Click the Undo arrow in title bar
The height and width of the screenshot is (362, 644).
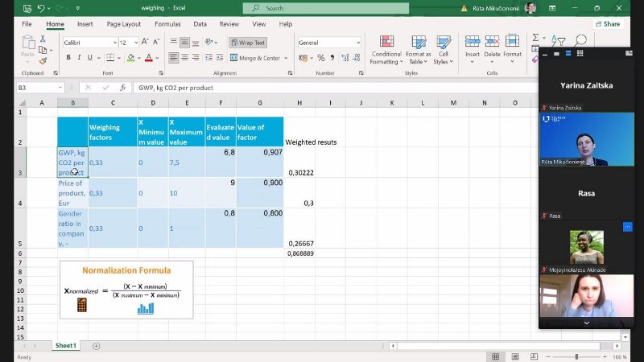(x=41, y=8)
